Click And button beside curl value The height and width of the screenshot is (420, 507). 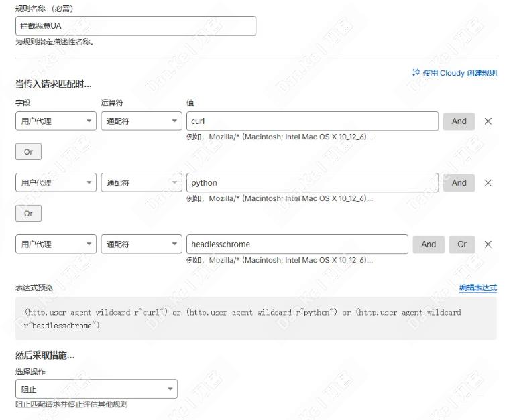point(459,121)
